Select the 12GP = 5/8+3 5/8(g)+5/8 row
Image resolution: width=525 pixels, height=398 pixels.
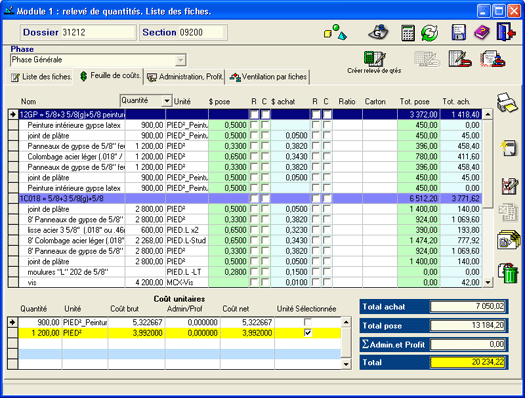pyautogui.click(x=250, y=114)
